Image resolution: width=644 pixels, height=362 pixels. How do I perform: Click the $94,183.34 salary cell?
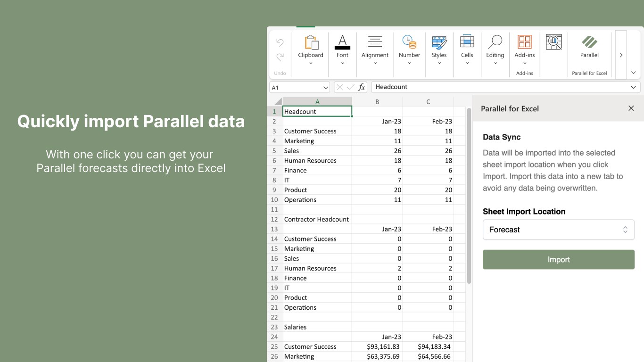(428, 346)
